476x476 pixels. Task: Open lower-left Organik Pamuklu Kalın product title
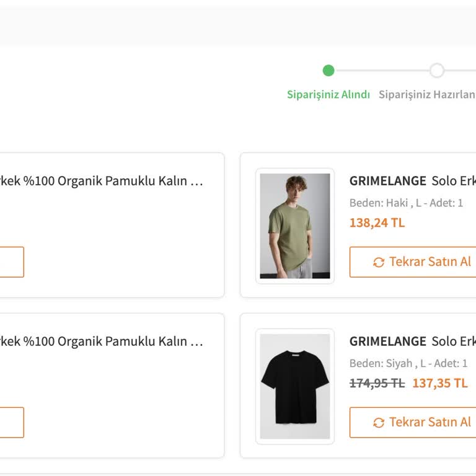click(102, 342)
